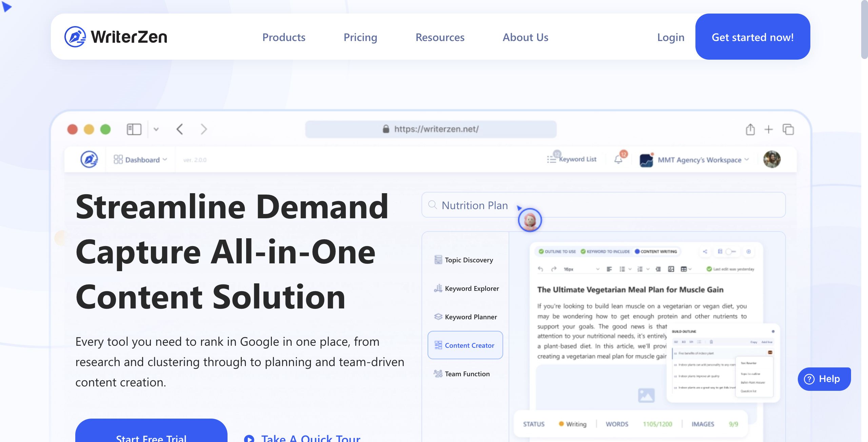
Task: Select Content Creator in the sidebar
Action: 465,345
